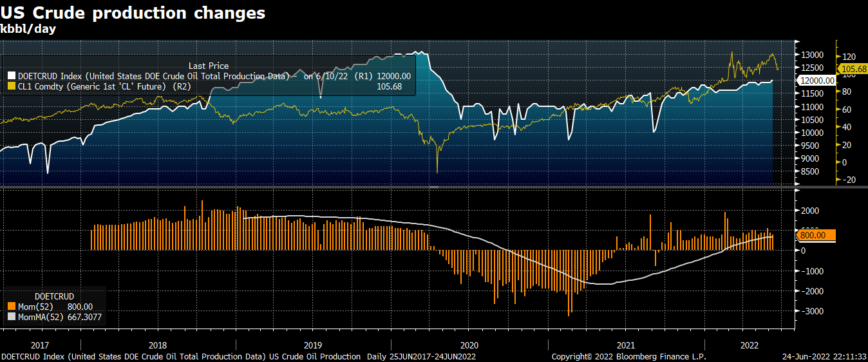Click the 2021 year label on the time axis
This screenshot has width=868, height=362.
(x=626, y=345)
